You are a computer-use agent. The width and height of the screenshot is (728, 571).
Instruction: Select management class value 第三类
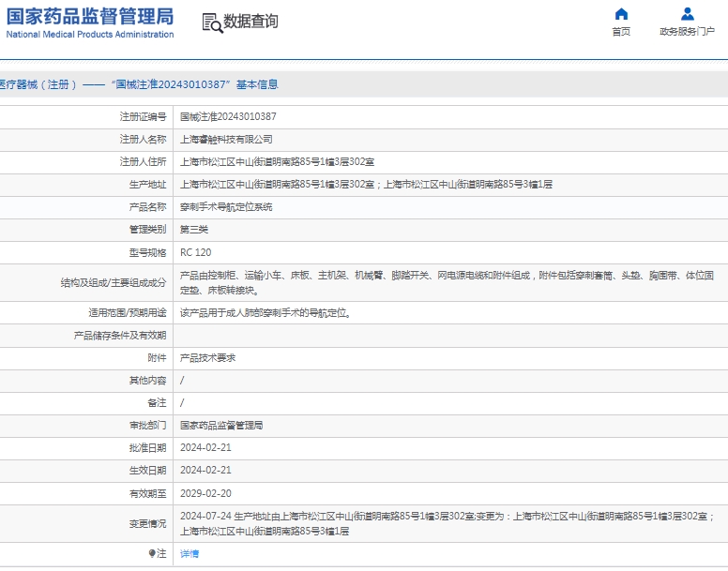coord(194,230)
